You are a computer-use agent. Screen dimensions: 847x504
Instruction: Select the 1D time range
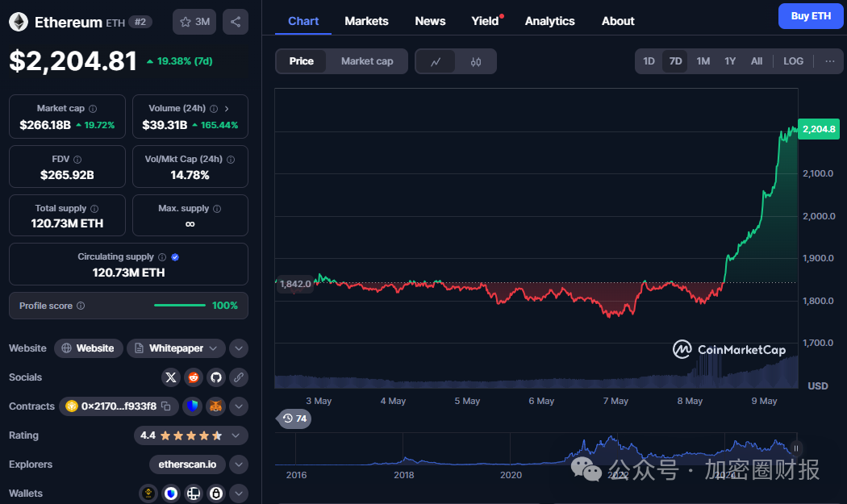pyautogui.click(x=649, y=61)
